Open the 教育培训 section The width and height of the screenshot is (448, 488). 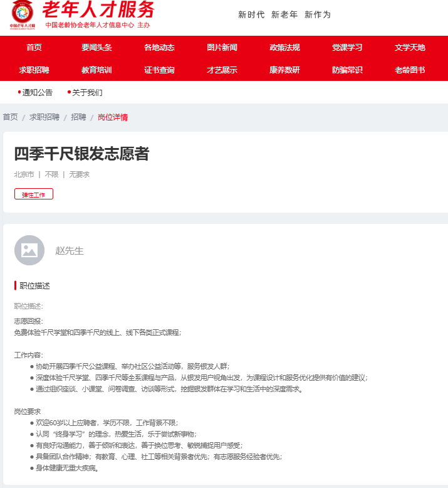pos(96,70)
